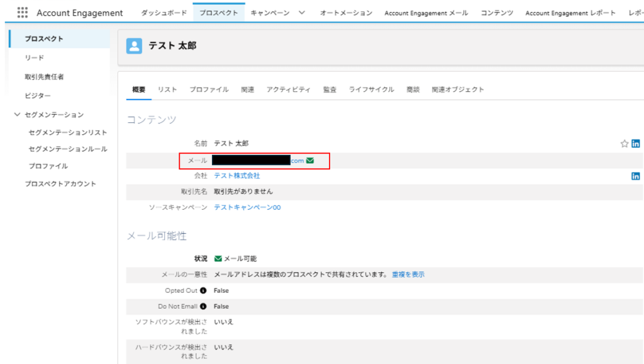
Task: Click the テスト 太郎 page header title
Action: [172, 45]
